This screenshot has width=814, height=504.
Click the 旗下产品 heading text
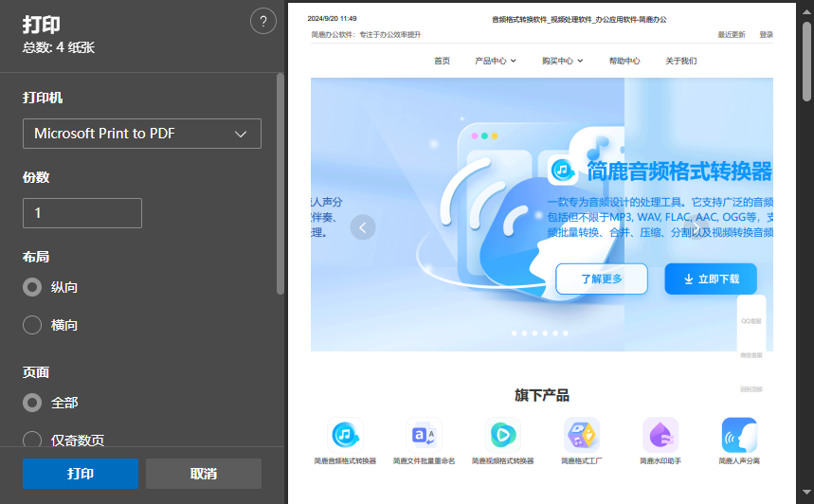point(542,395)
